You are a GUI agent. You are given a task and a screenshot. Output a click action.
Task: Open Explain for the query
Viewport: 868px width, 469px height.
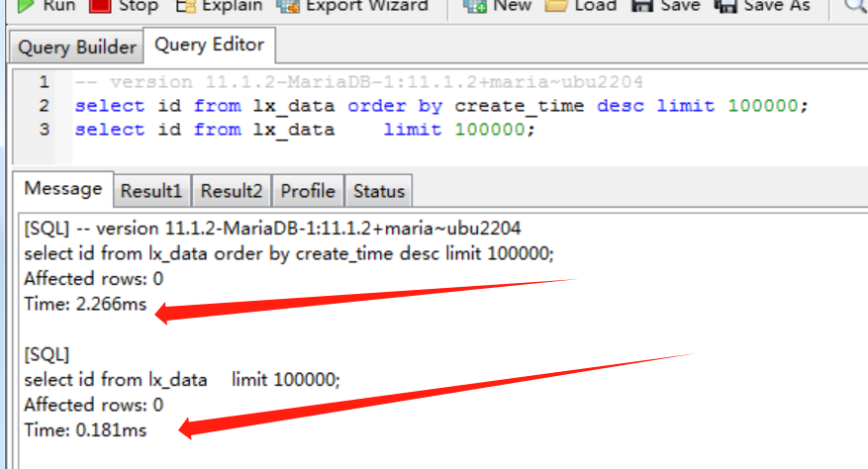[x=220, y=6]
